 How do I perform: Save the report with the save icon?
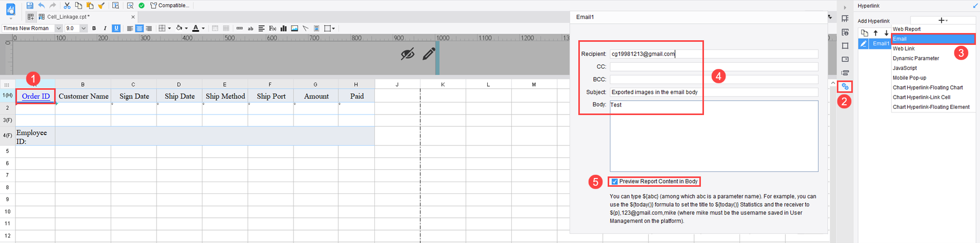[30, 5]
